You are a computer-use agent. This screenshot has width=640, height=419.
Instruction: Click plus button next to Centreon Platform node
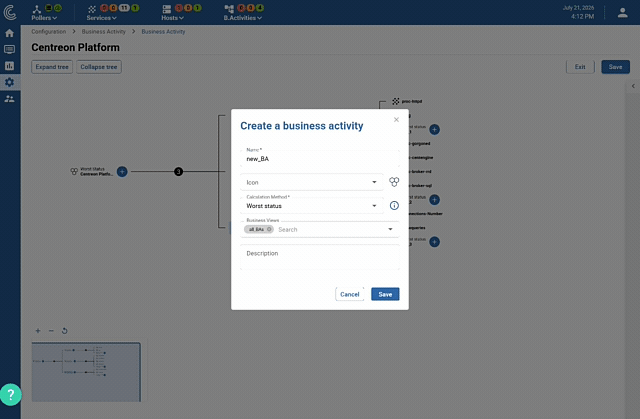point(122,172)
